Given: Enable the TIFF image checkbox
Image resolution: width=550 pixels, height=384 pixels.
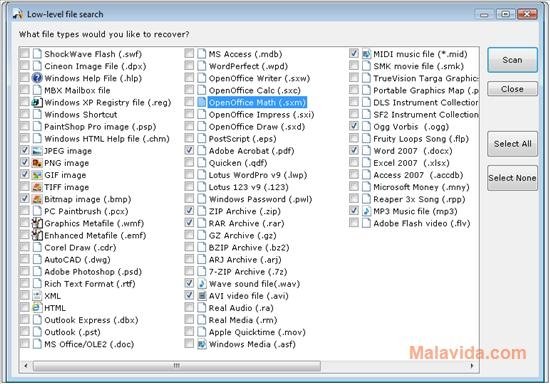Looking at the screenshot, I should [x=25, y=186].
